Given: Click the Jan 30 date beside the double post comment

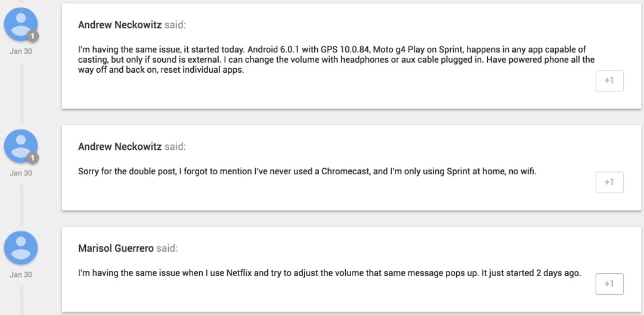Looking at the screenshot, I should tap(21, 173).
